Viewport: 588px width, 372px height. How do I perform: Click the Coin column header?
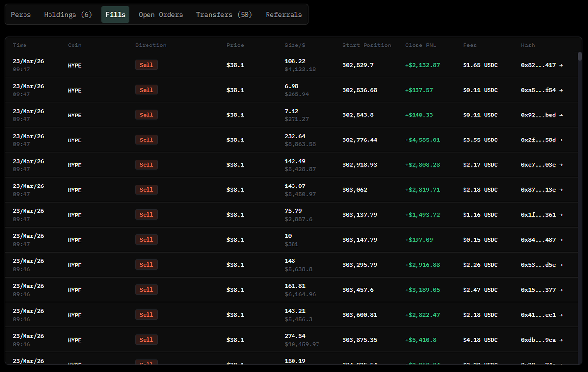pos(74,45)
